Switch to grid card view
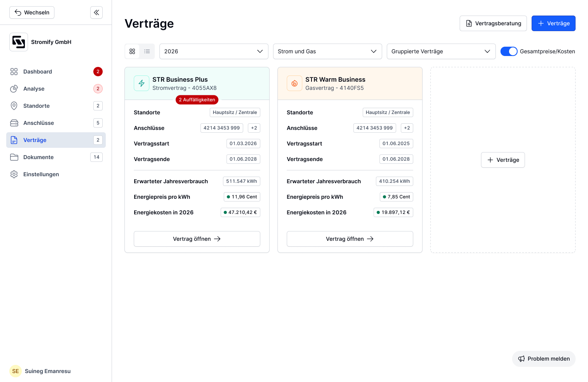The height and width of the screenshot is (382, 588). coord(132,51)
